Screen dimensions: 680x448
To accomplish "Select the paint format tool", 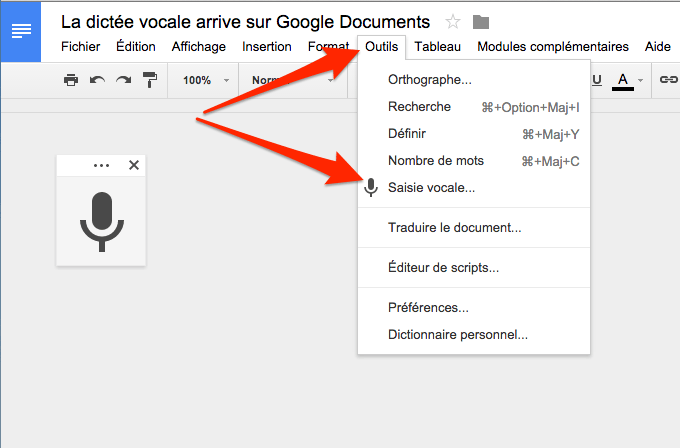I will point(150,80).
